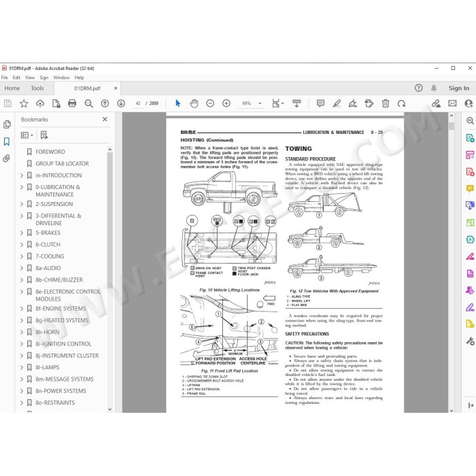Click the bookmarks list scroll down arrow
This screenshot has height=476, width=476.
(x=109, y=409)
